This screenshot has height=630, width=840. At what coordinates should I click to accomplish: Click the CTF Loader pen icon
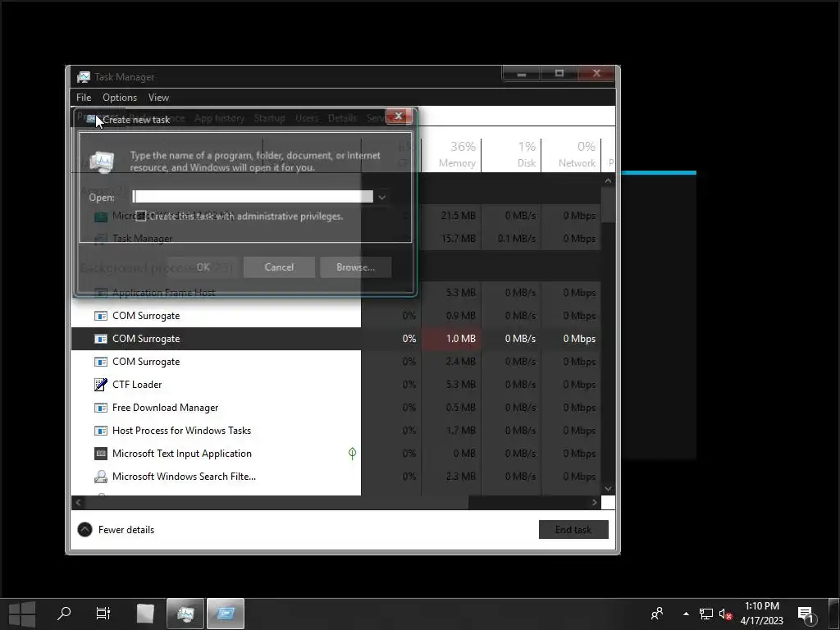(101, 385)
